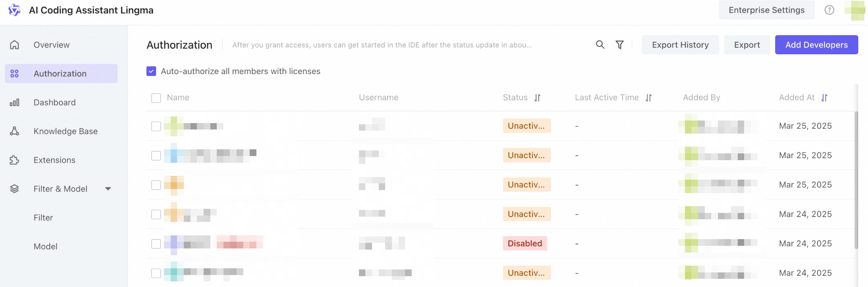Click the Knowledge Base icon in sidebar
This screenshot has height=287, width=868.
(14, 131)
